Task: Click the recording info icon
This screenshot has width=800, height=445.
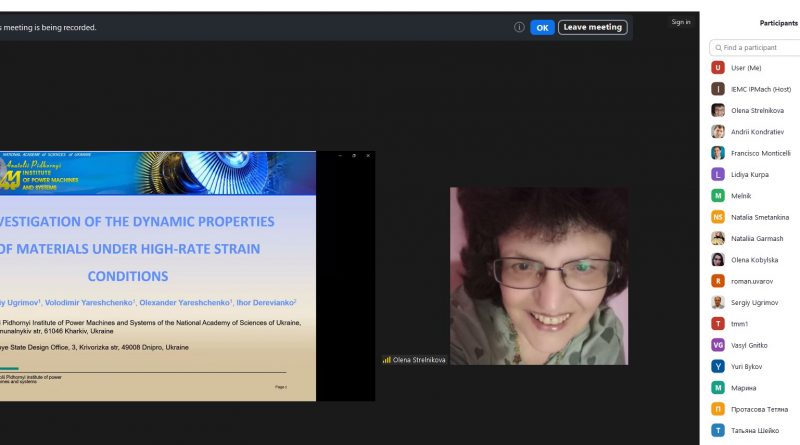Action: click(x=519, y=27)
